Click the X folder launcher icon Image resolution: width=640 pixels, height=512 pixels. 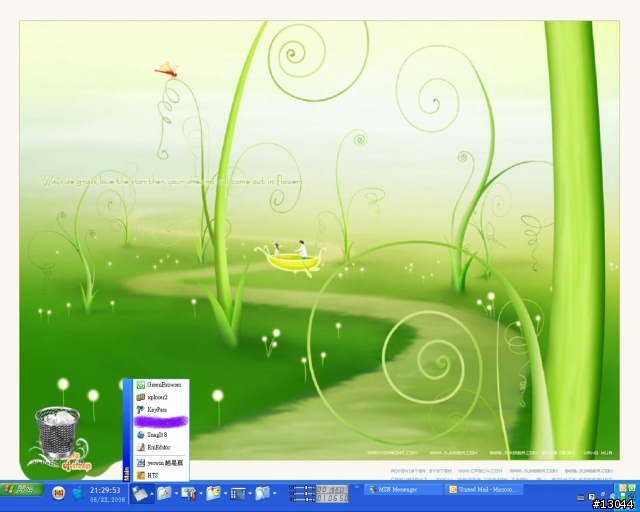[x=262, y=493]
